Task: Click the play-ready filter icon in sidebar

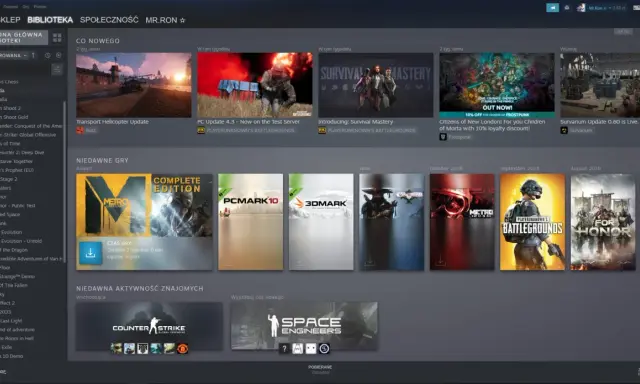Action: [x=59, y=55]
